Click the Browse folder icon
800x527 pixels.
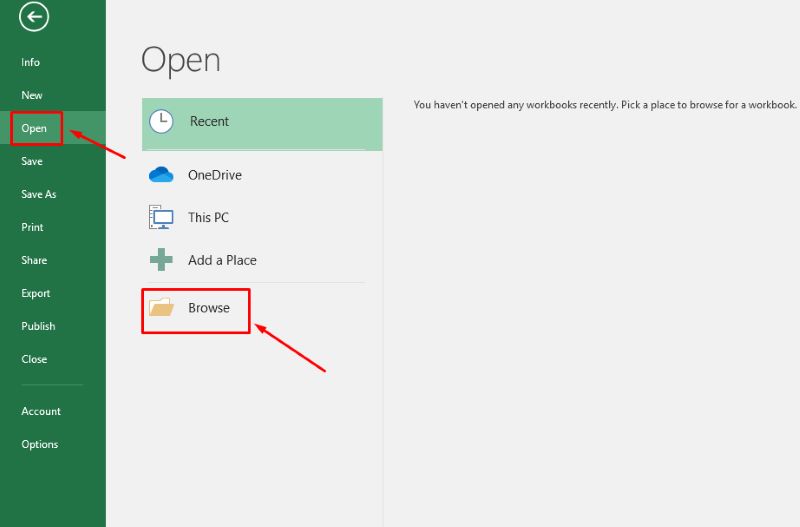point(161,308)
